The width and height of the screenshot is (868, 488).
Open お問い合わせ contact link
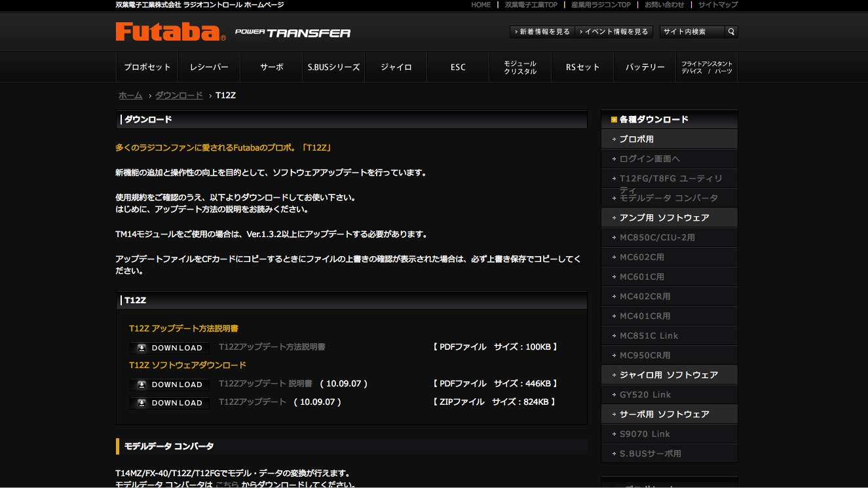(664, 5)
